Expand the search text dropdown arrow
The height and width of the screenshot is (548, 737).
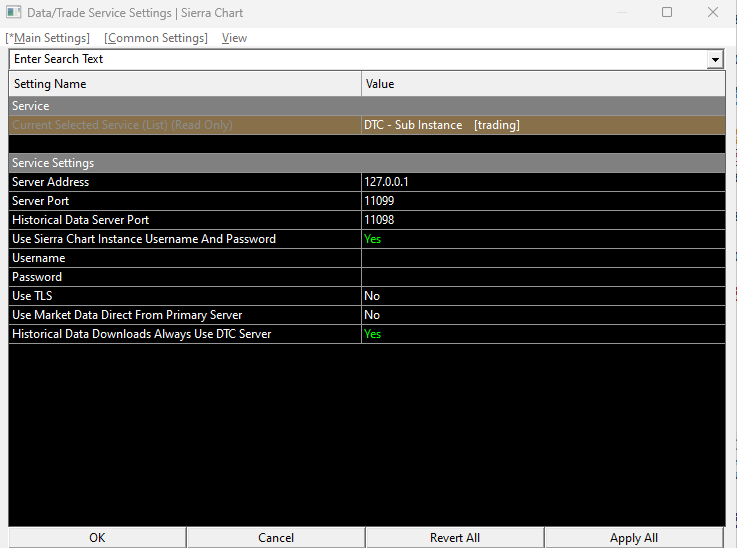click(715, 60)
